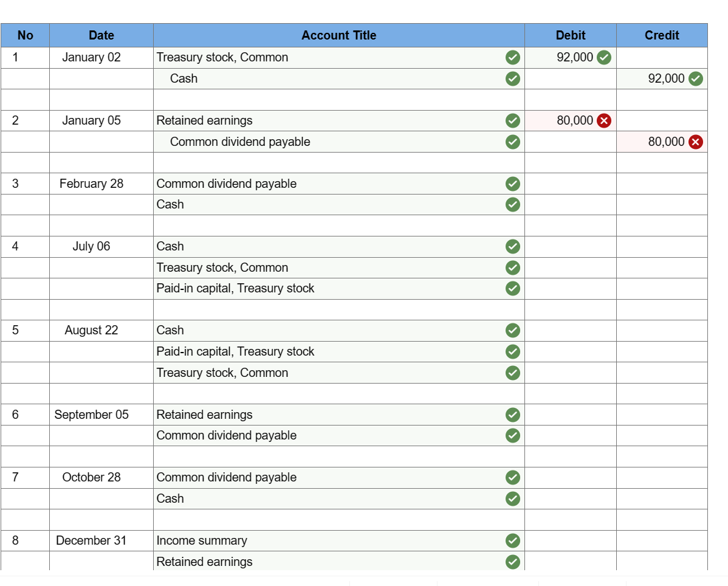Click credit cell for entry 3 Cash

(x=662, y=204)
